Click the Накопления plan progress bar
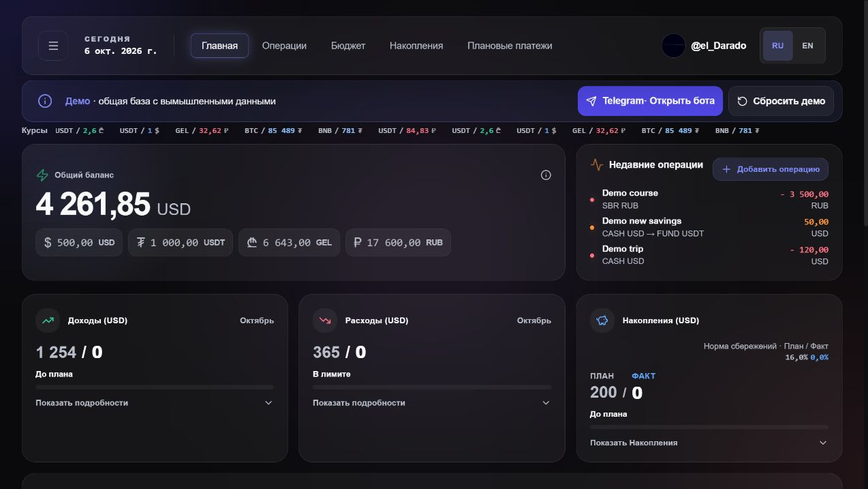The height and width of the screenshot is (489, 868). pyautogui.click(x=709, y=427)
